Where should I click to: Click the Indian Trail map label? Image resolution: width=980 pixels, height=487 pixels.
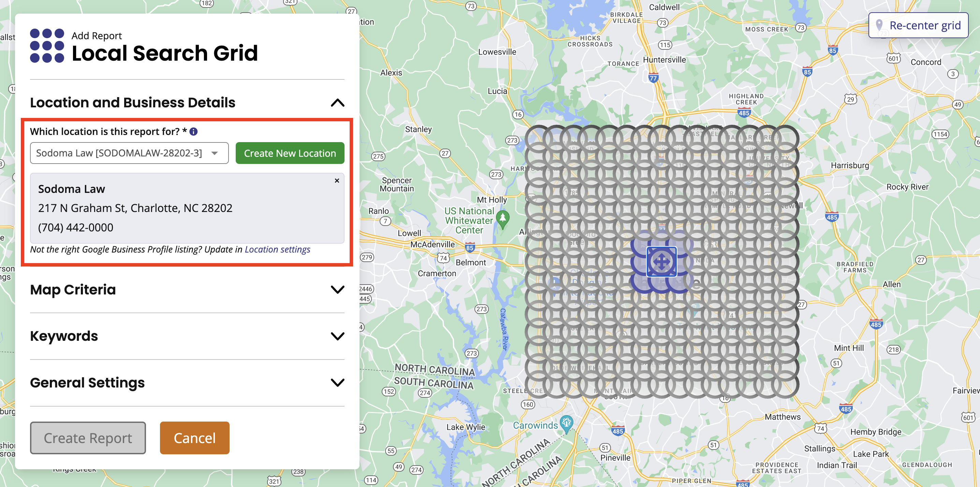837,465
